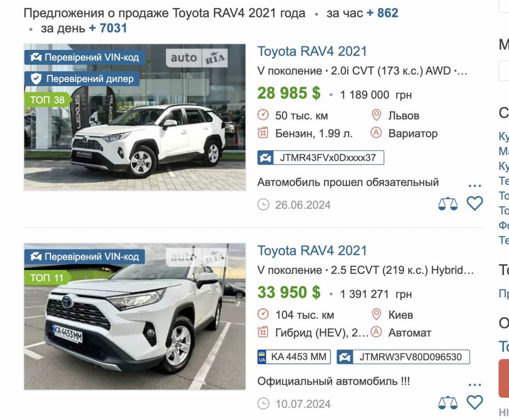Open the second Toyota RAV4 2021 title link
509x420 pixels.
312,251
